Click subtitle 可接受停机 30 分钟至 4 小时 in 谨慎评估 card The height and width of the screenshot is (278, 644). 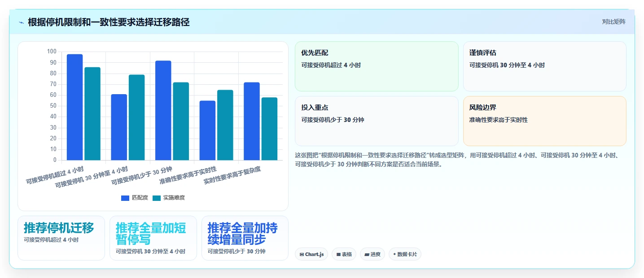(x=507, y=65)
